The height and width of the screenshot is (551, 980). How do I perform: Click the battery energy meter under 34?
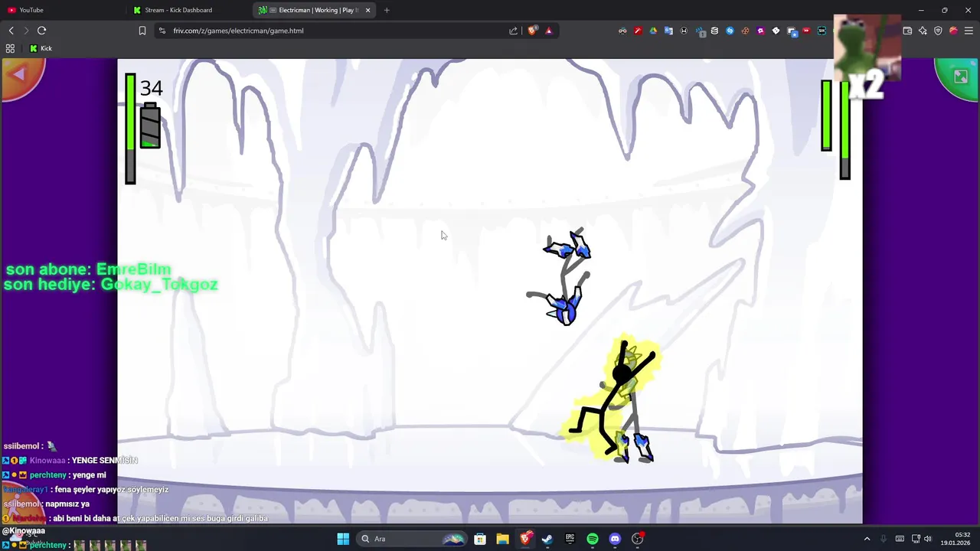pyautogui.click(x=150, y=125)
